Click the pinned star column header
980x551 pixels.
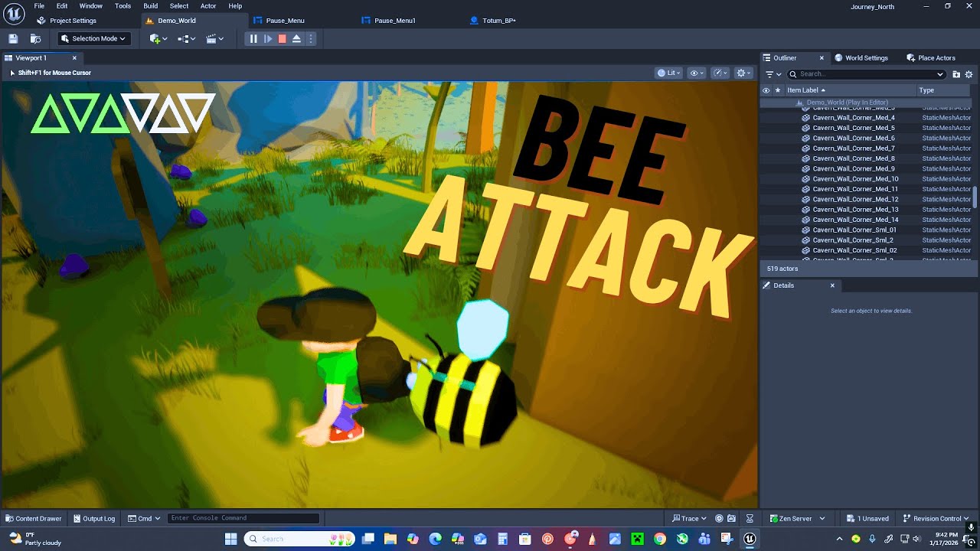tap(778, 90)
